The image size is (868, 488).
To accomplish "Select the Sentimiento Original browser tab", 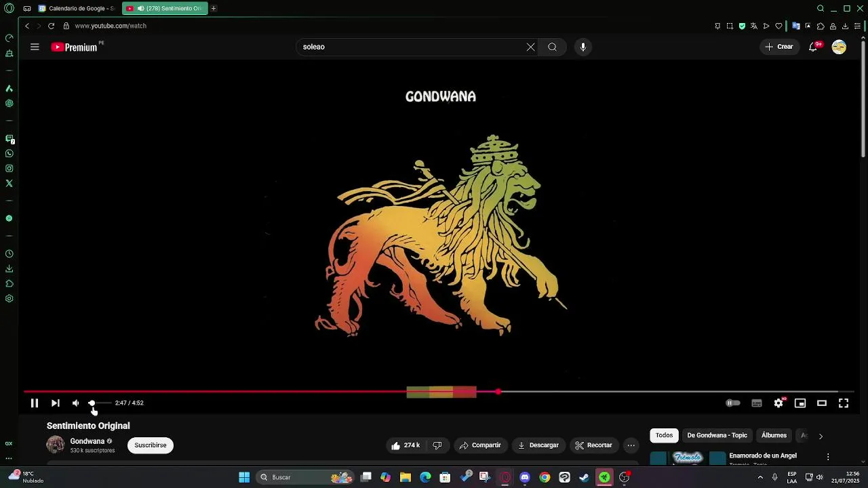I will tap(165, 8).
